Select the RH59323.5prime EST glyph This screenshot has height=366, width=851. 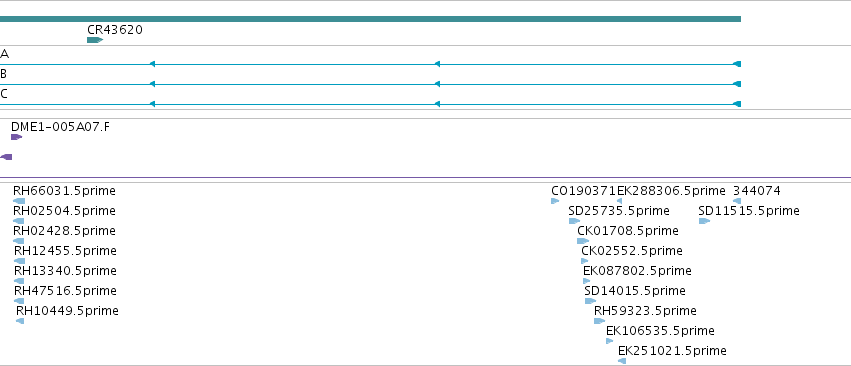[x=600, y=321]
